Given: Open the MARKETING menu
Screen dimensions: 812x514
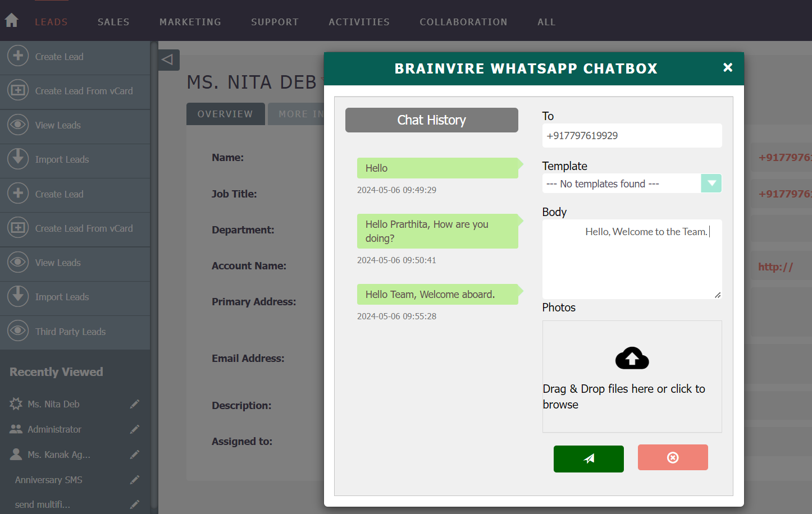Looking at the screenshot, I should click(190, 22).
